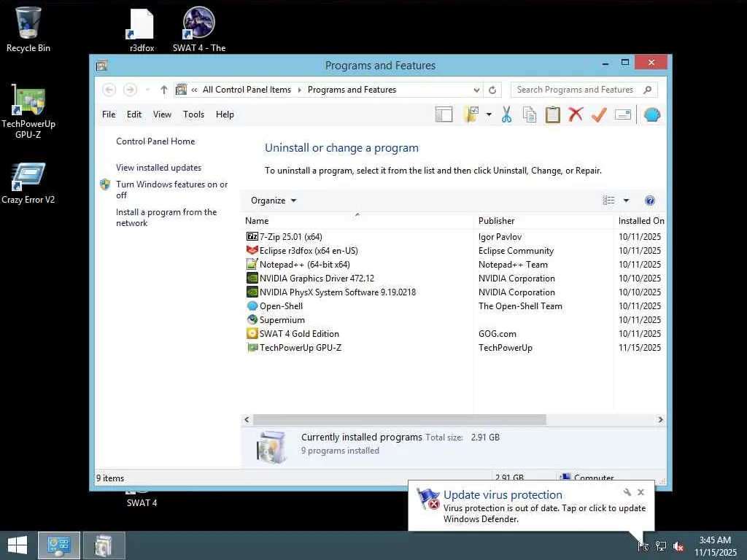Image resolution: width=747 pixels, height=560 pixels.
Task: Click the muted volume tray icon
Action: pyautogui.click(x=678, y=546)
